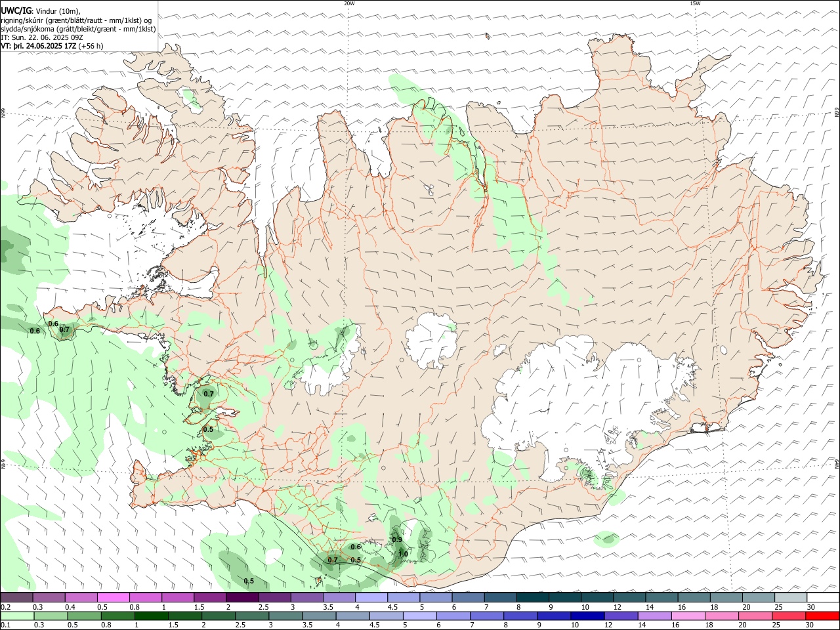This screenshot has width=840, height=630.
Task: Pick the bright red 30 swatch on lower scale
Action: pos(823,616)
